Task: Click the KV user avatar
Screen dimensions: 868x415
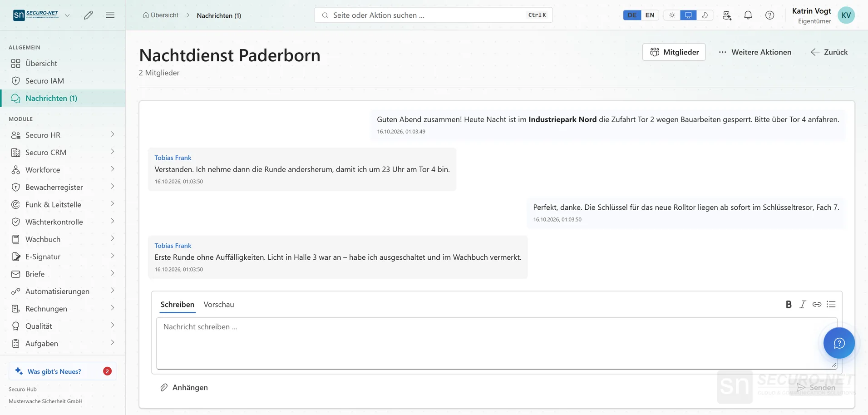Action: point(846,15)
